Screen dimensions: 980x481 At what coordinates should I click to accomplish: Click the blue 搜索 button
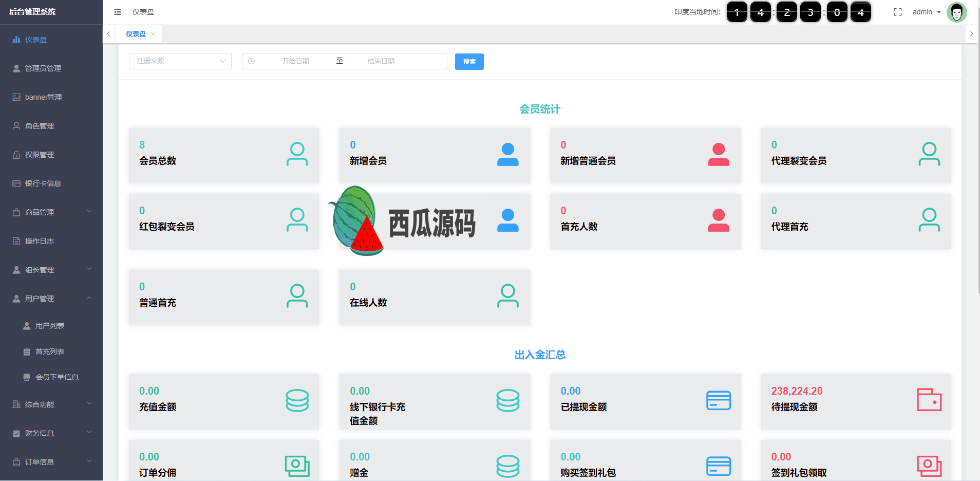coord(469,62)
